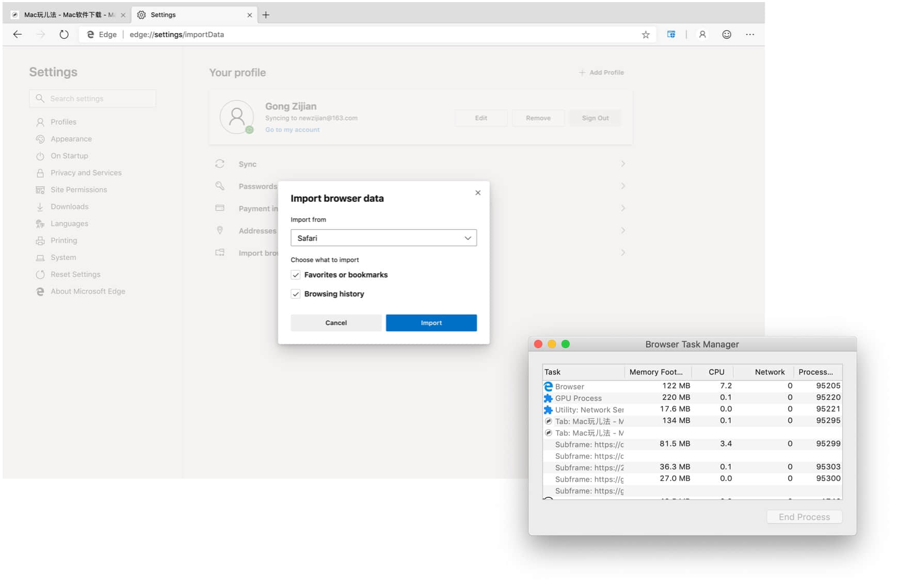Select the Subframe row using 81.5 MB
897x588 pixels.
(x=693, y=444)
